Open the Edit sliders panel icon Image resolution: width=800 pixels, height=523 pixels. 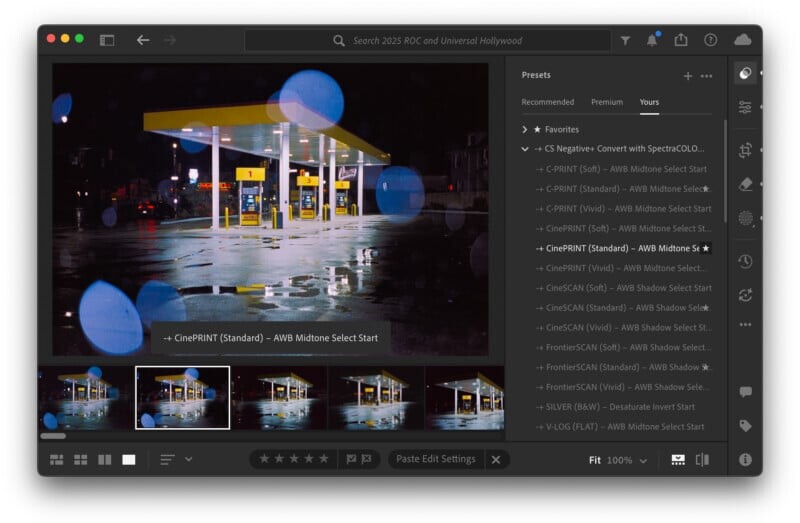click(745, 107)
